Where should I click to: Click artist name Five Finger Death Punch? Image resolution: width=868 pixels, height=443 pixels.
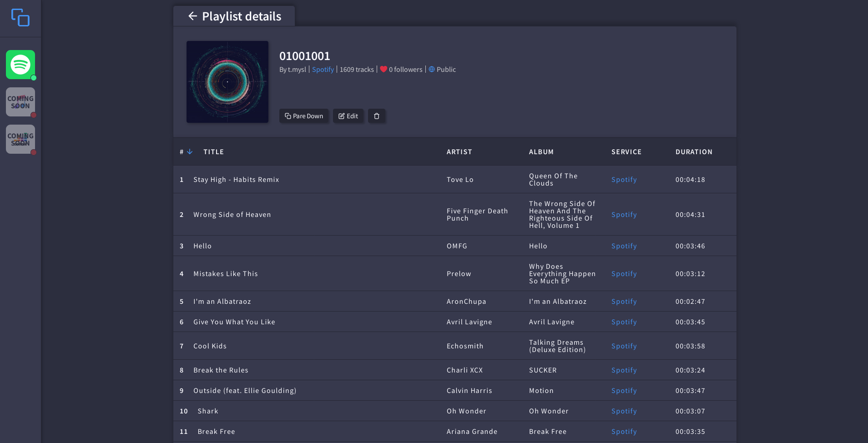[x=477, y=215]
